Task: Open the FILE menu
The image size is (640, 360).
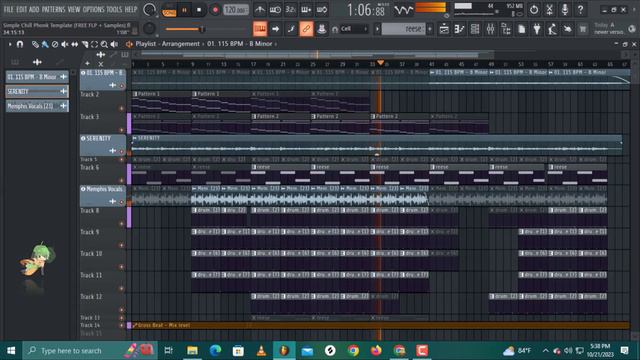Action: pos(8,9)
